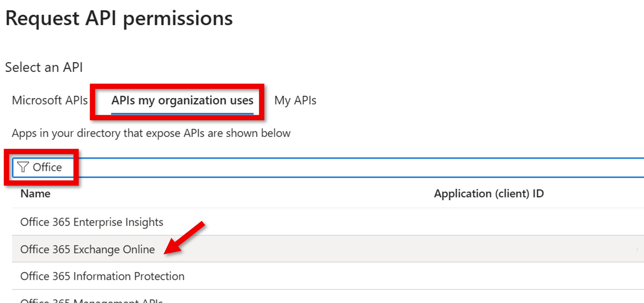This screenshot has width=644, height=303.
Task: Click the filter funnel icon in the search box
Action: click(x=23, y=167)
